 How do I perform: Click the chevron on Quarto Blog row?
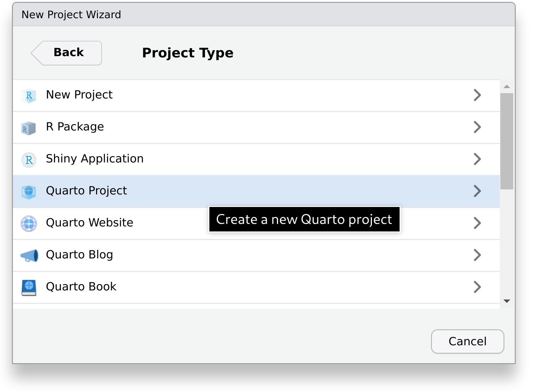(x=477, y=255)
